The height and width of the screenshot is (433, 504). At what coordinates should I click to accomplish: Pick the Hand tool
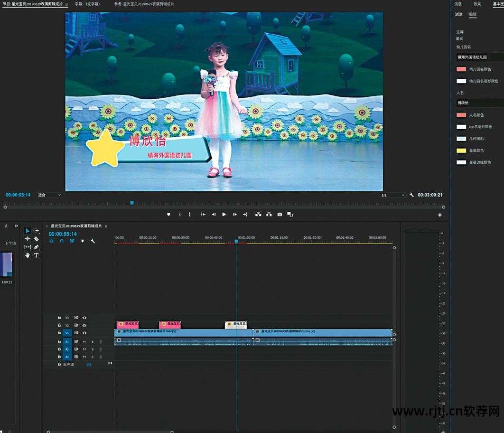point(28,255)
